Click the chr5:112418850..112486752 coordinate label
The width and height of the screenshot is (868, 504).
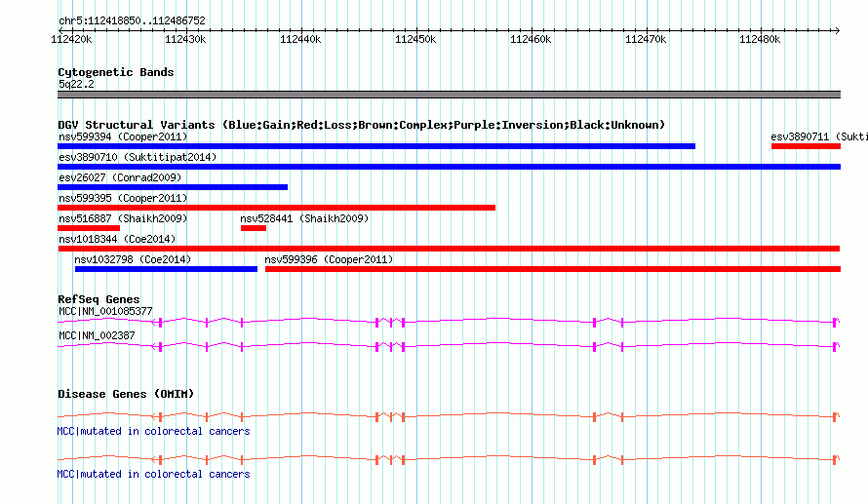point(132,20)
